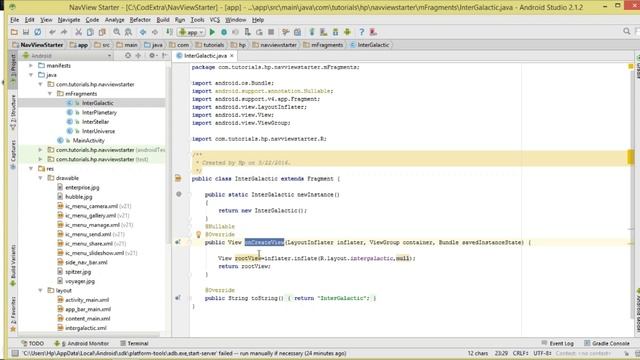Collapse the drawable folder

pos(40,178)
